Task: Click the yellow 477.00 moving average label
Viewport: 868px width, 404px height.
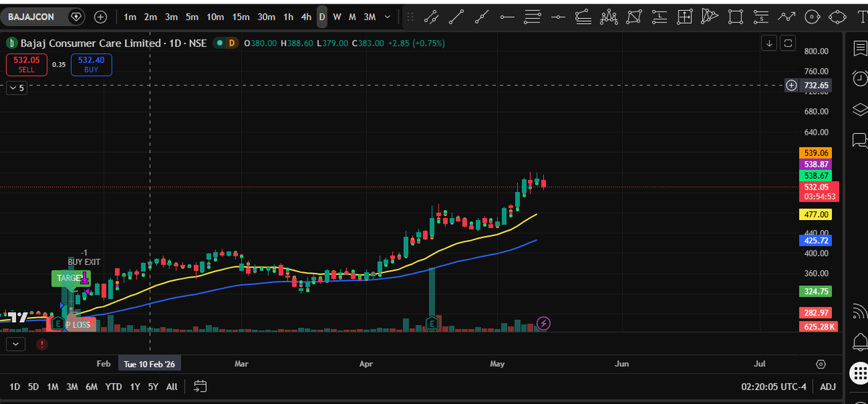Action: coord(815,214)
